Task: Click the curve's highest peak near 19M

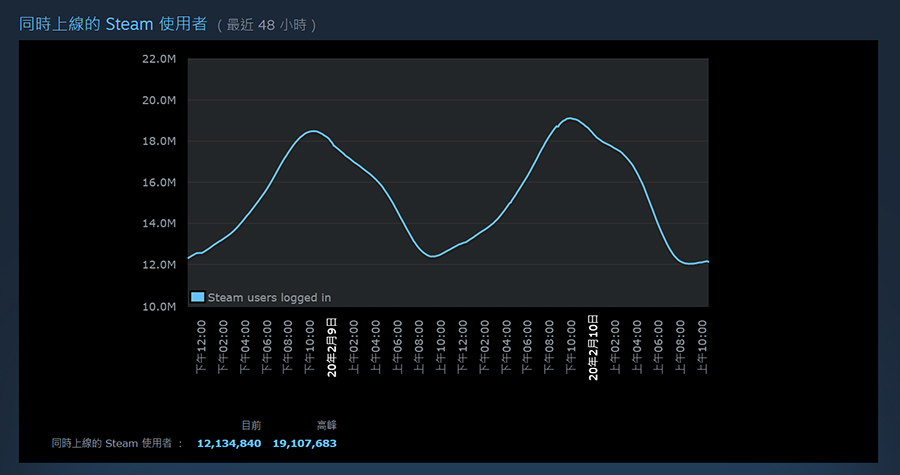Action: tap(569, 118)
